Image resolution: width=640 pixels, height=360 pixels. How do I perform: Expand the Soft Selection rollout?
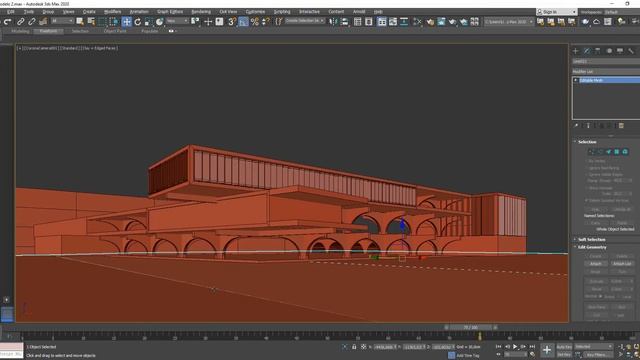point(591,240)
